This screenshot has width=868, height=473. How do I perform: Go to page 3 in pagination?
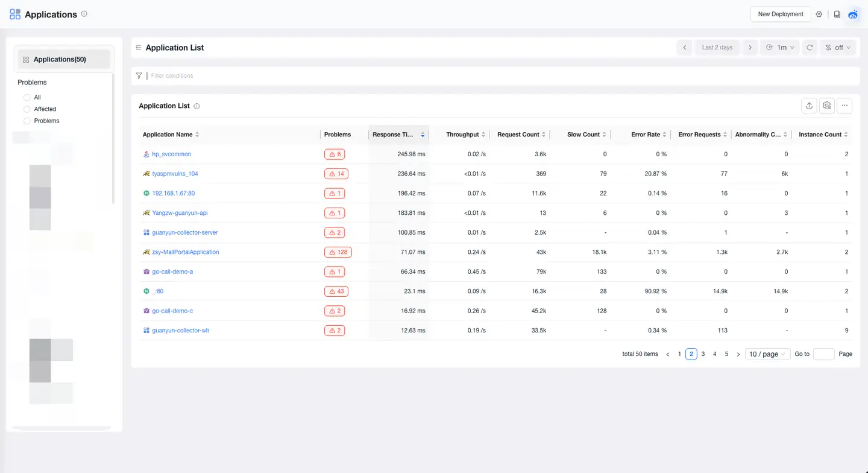pos(703,354)
